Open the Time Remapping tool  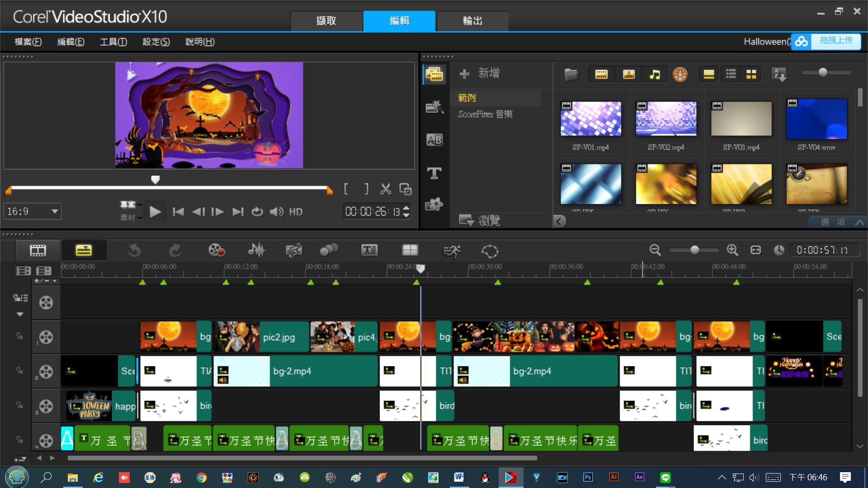tap(452, 251)
